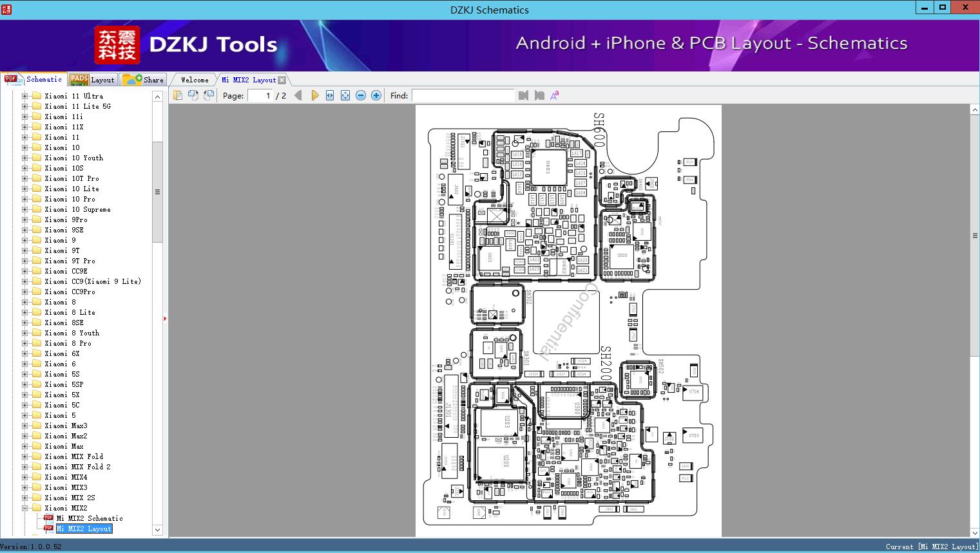The width and height of the screenshot is (980, 553).
Task: Click the find next icon
Action: (539, 95)
